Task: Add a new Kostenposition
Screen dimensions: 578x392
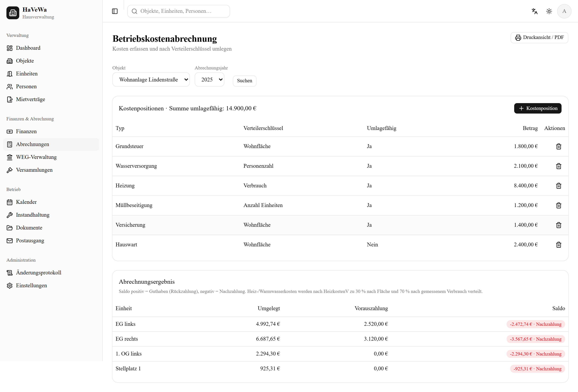Action: click(538, 108)
